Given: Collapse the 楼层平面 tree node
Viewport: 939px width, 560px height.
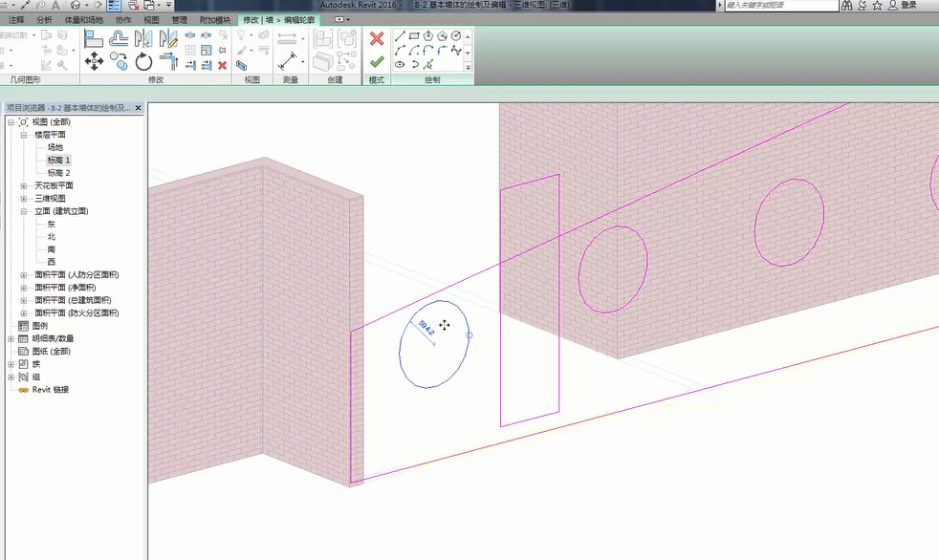Looking at the screenshot, I should pos(24,135).
